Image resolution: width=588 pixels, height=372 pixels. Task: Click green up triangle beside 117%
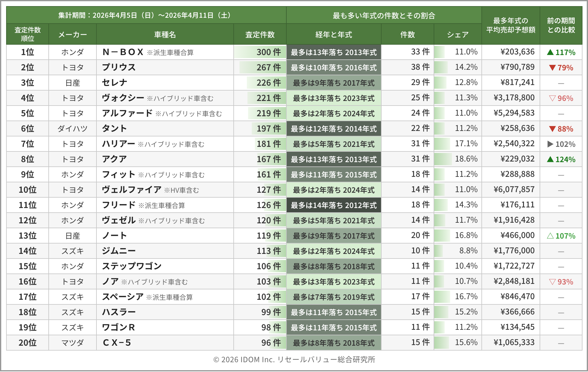tap(550, 52)
